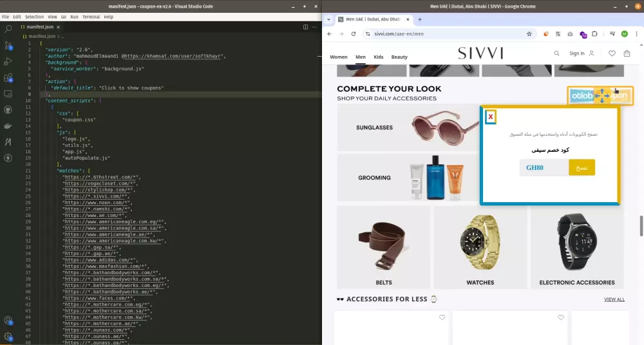Screen dimensions: 644x345
Task: Reload the SIVVI page in Chrome
Action: tap(353, 34)
